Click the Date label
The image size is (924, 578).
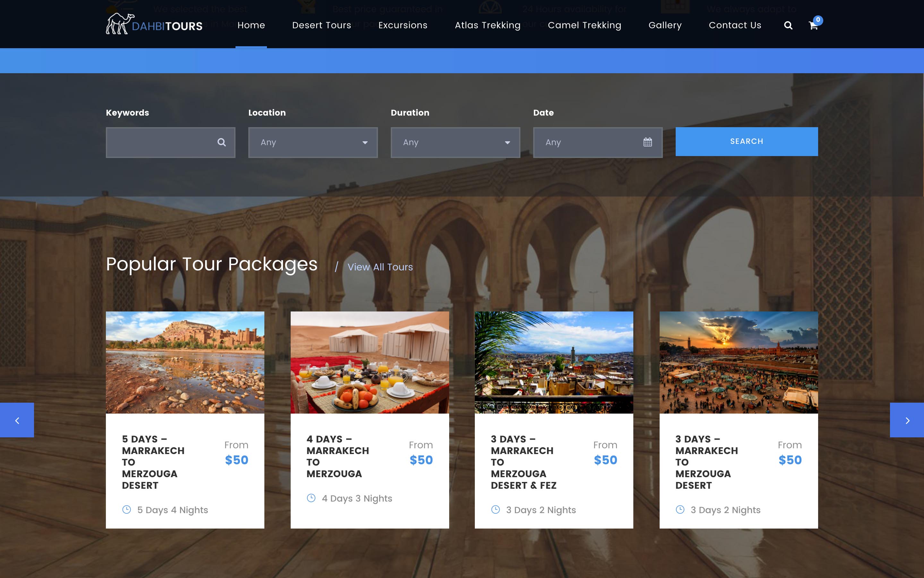point(543,113)
